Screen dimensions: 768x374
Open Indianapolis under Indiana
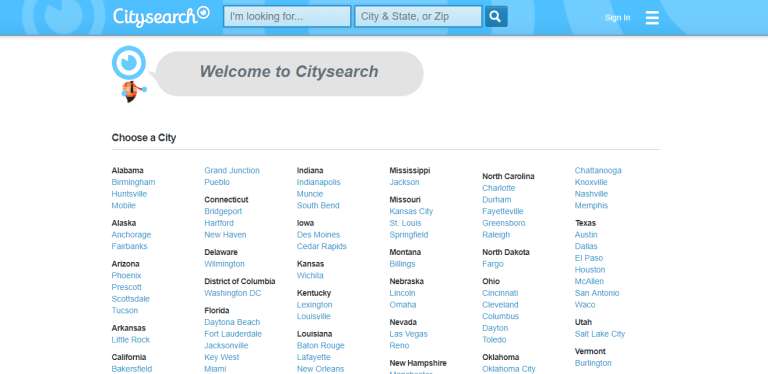318,182
